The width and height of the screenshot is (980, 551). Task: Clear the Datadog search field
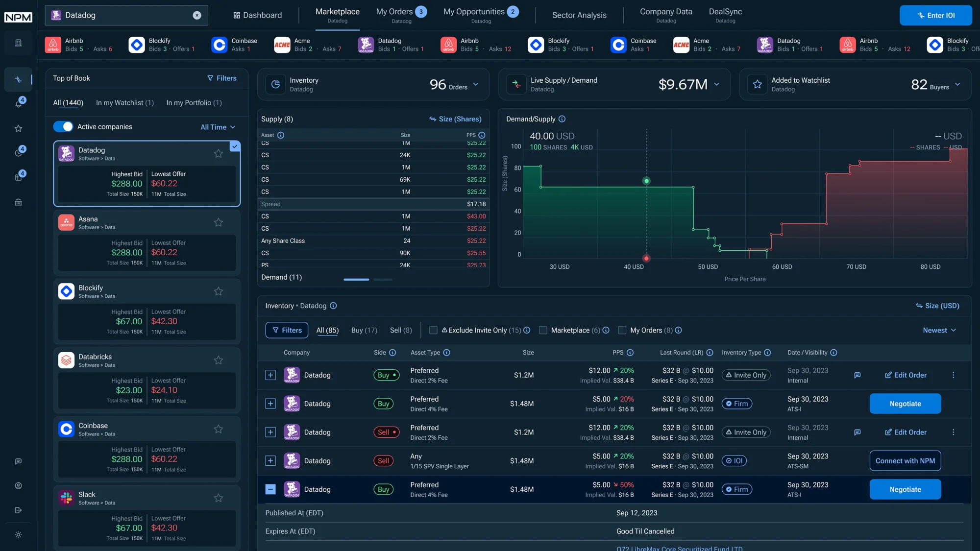click(197, 15)
